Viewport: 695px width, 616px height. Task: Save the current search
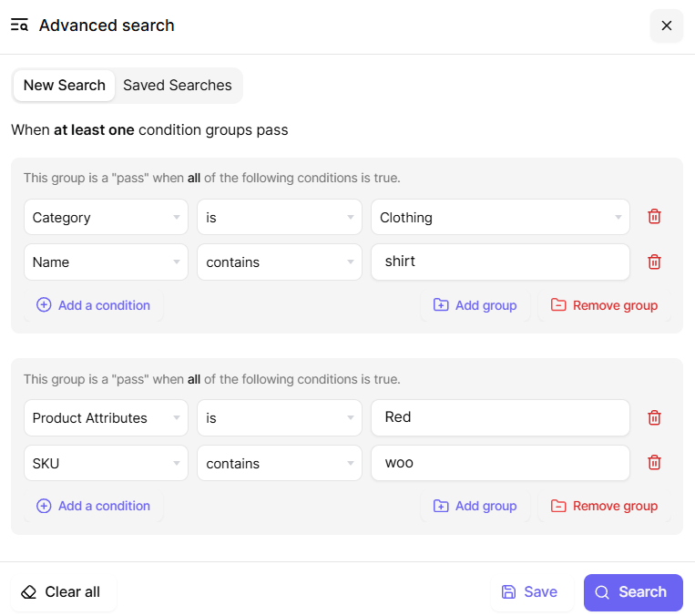[x=531, y=592]
